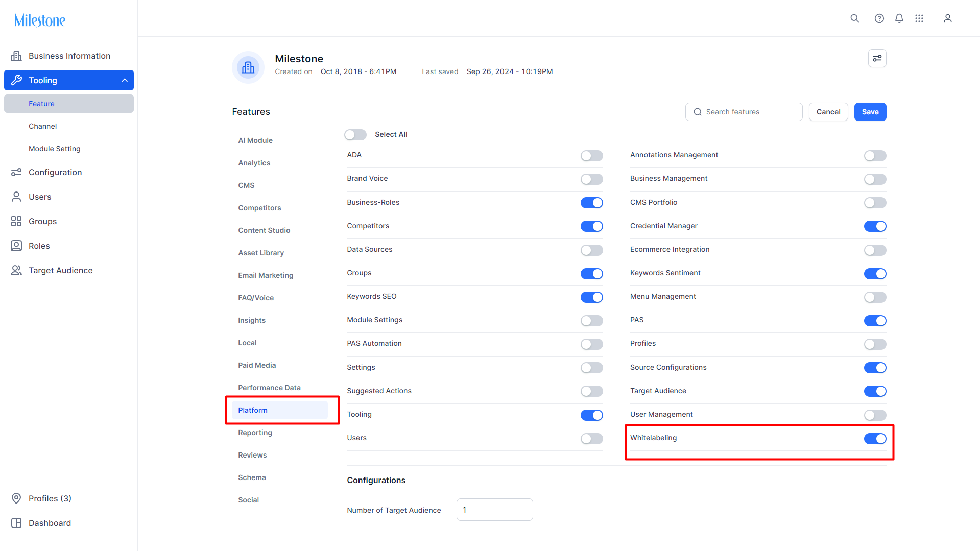
Task: Open the Users sidebar section
Action: 69,197
